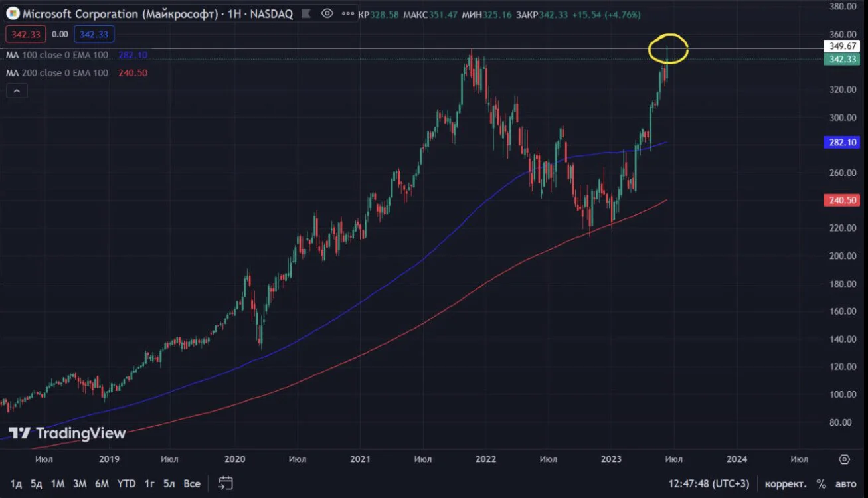Screen dimensions: 868x498
Task: Click the blue 282.10 price axis label
Action: coord(841,142)
